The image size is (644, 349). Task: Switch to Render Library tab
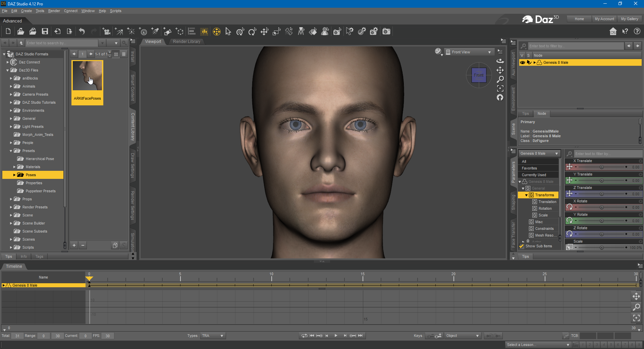point(186,42)
